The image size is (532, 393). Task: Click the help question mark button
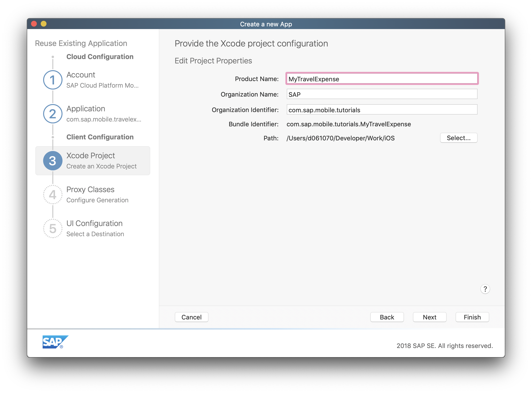coord(485,289)
